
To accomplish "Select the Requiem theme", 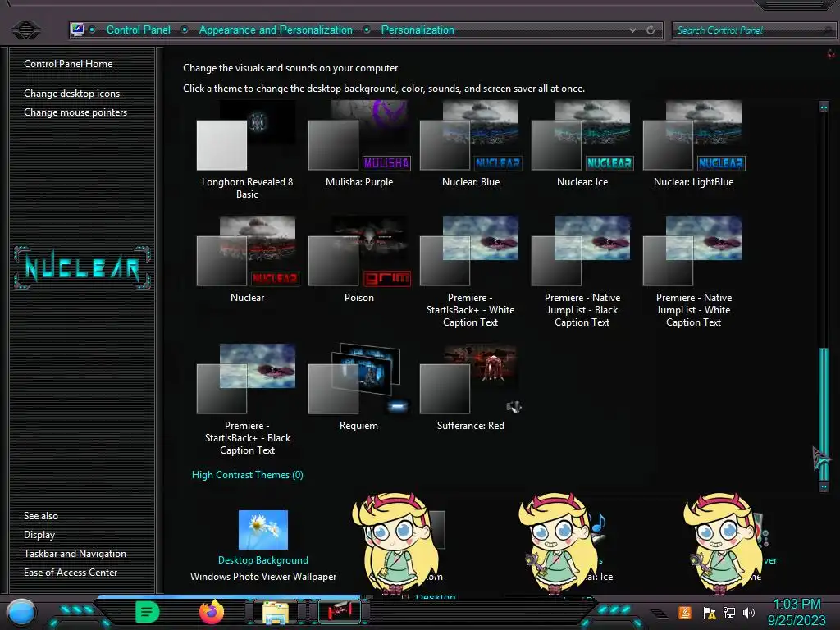I will 359,388.
